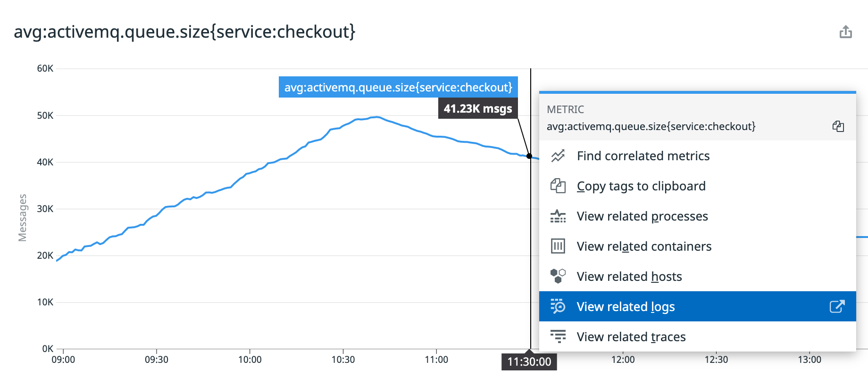Click the flame-graph traces icon in the menu

(x=558, y=336)
